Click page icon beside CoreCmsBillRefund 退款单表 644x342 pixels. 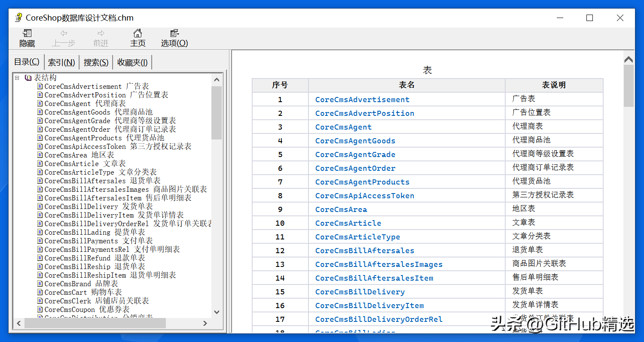(40, 258)
